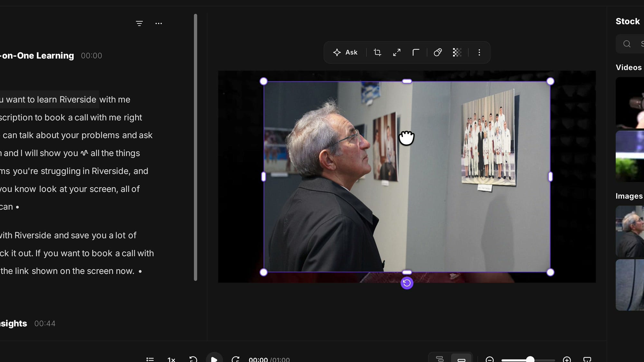Image resolution: width=644 pixels, height=362 pixels.
Task: Click the bottom-left corner resize handle
Action: click(x=263, y=273)
